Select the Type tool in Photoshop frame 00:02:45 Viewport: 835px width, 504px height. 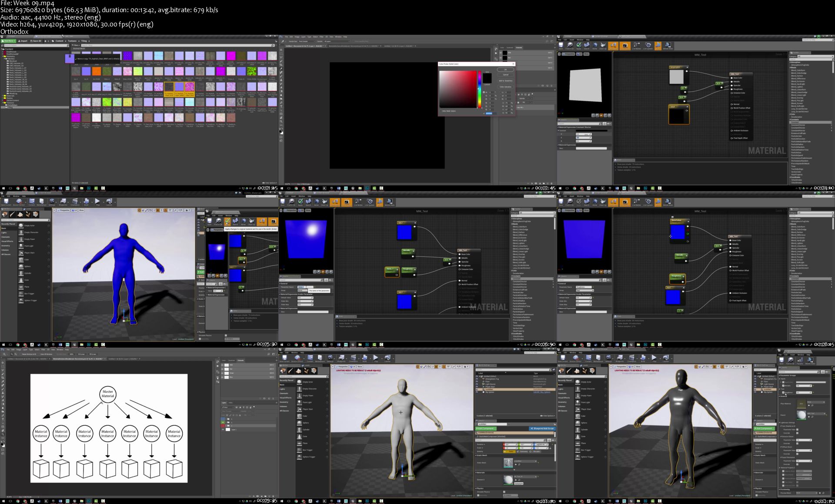tap(281, 106)
